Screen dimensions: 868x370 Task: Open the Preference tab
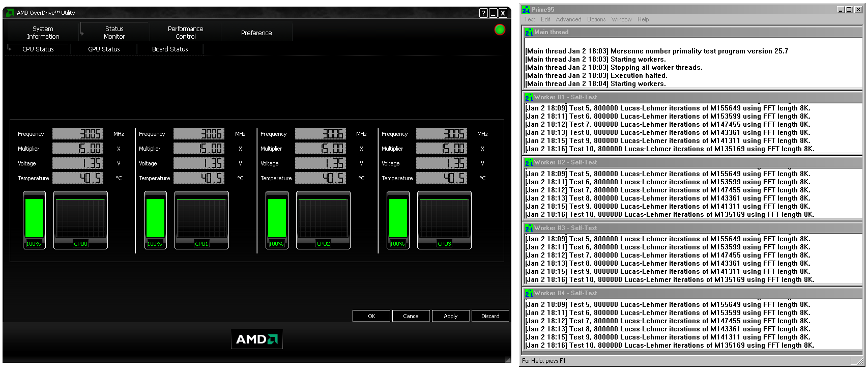256,33
